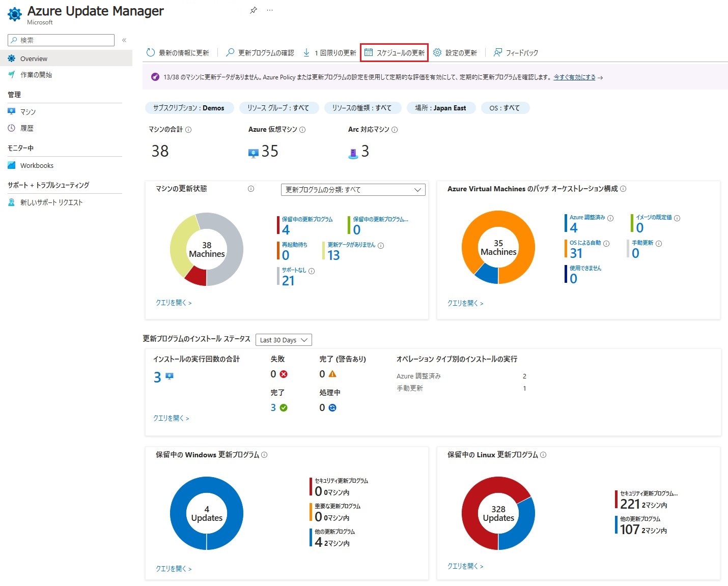Open the リソース グループ : すべて filter
This screenshot has height=586, width=728.
pyautogui.click(x=278, y=108)
